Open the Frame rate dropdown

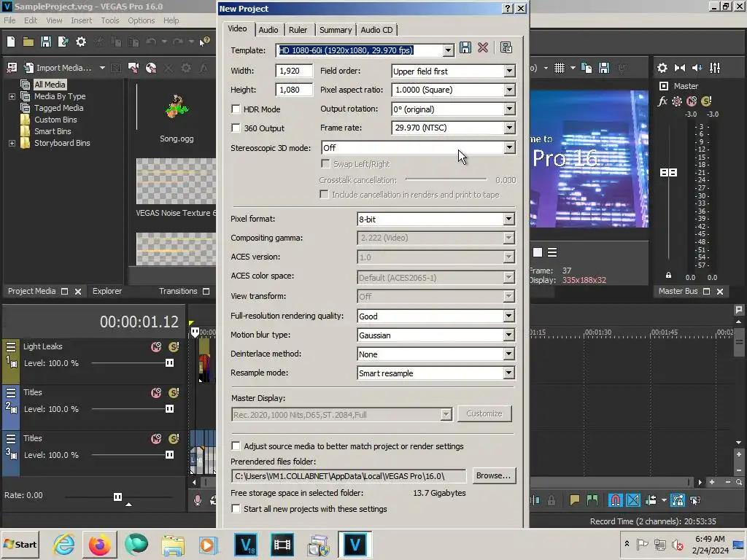pyautogui.click(x=509, y=128)
